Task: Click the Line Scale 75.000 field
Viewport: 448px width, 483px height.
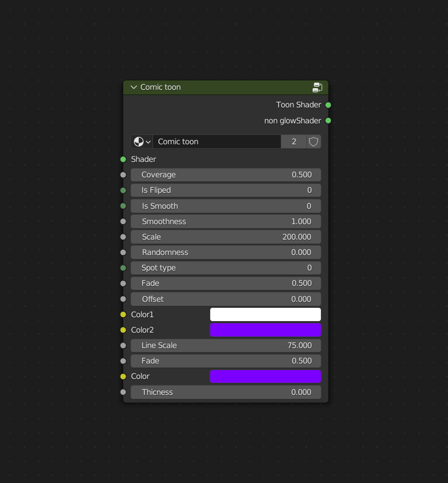Action: click(226, 345)
